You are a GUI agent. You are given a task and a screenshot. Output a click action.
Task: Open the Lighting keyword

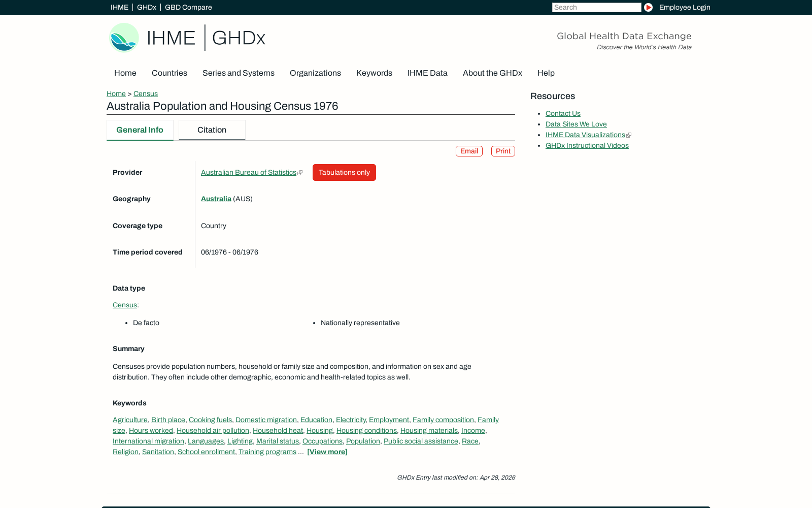[x=240, y=441]
